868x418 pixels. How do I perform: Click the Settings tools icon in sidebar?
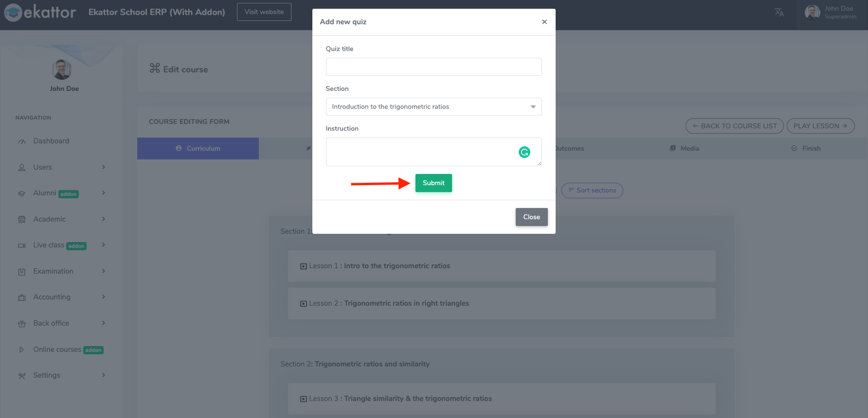pyautogui.click(x=22, y=376)
